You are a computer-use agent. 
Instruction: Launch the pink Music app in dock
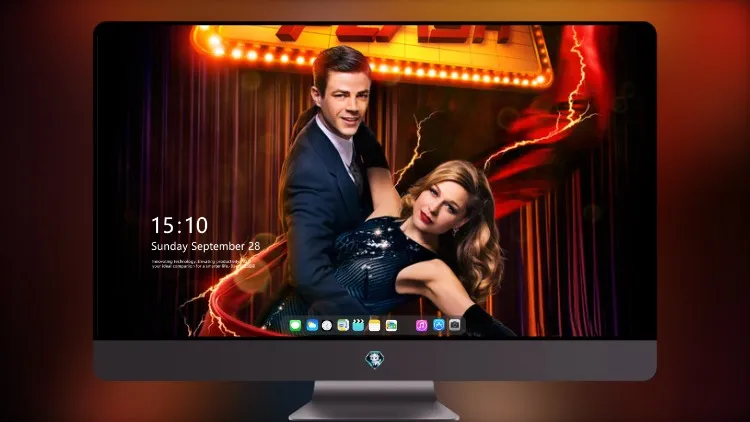tap(421, 325)
